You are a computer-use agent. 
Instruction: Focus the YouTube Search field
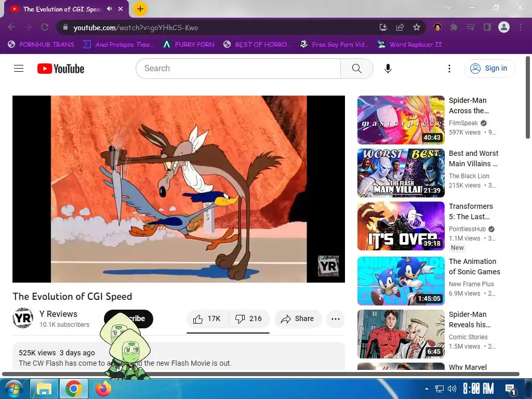[238, 69]
